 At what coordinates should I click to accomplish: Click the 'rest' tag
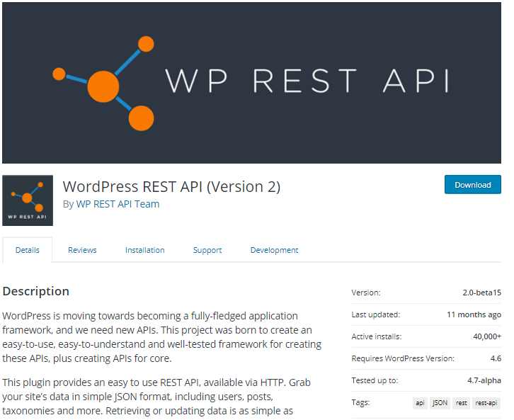[461, 403]
